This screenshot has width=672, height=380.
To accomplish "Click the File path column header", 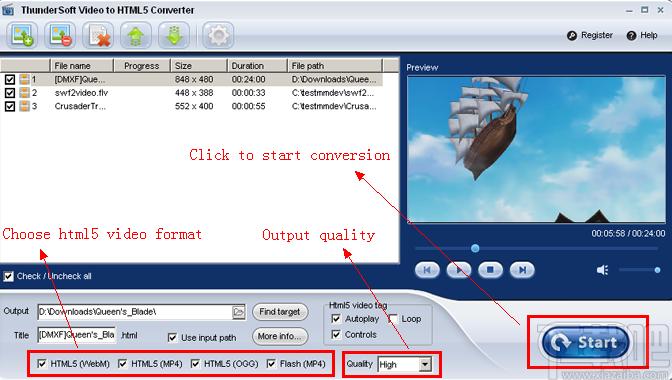I will (x=334, y=66).
